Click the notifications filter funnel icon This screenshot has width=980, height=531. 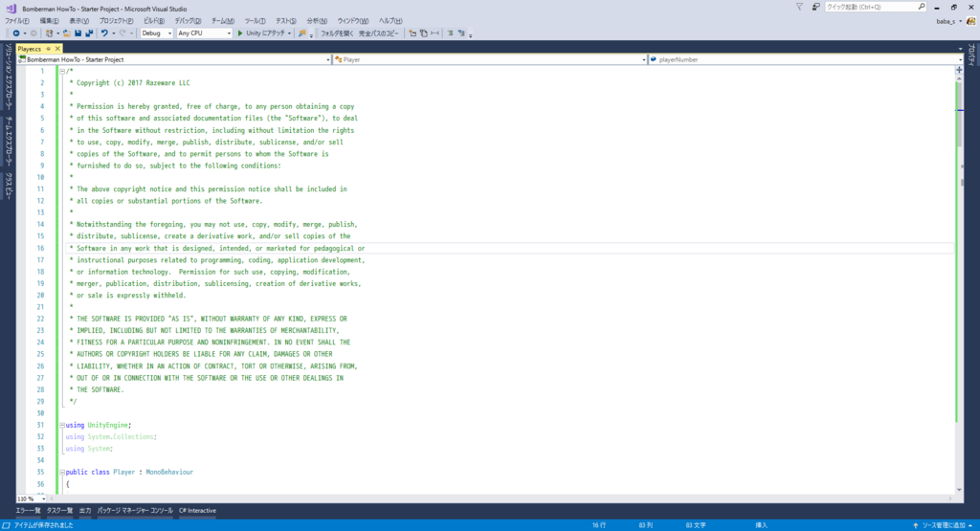[799, 7]
